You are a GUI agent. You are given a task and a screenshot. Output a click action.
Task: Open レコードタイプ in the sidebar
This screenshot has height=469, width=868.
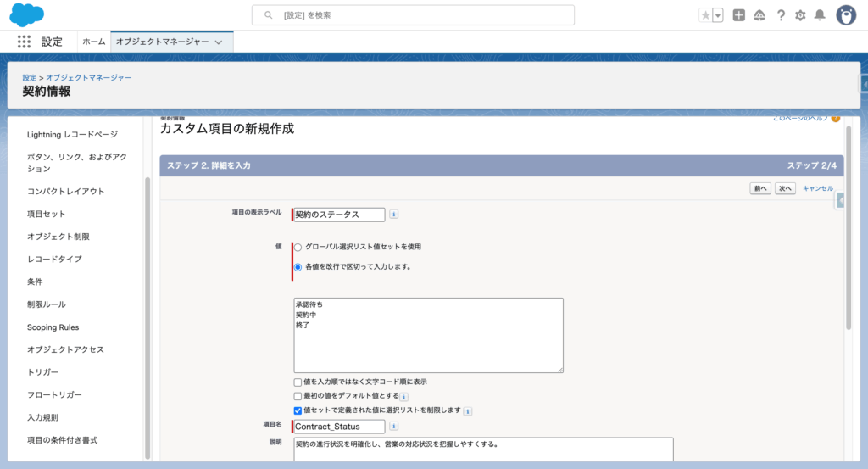(x=54, y=259)
